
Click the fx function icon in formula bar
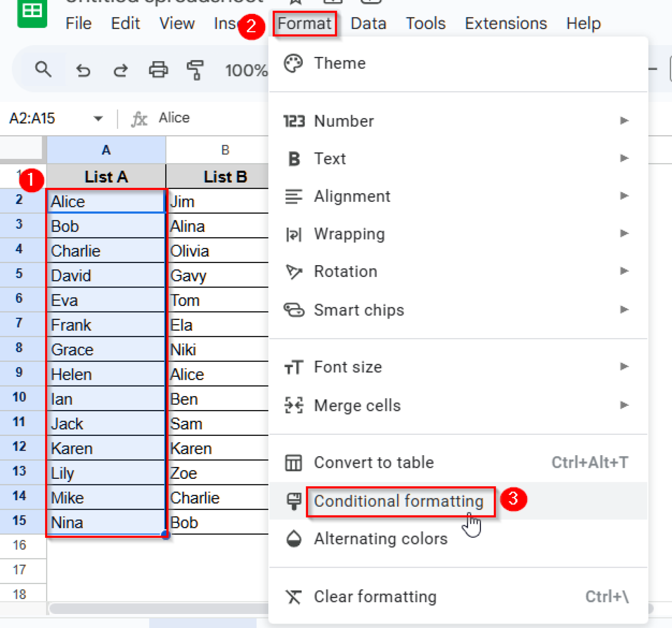click(x=139, y=118)
